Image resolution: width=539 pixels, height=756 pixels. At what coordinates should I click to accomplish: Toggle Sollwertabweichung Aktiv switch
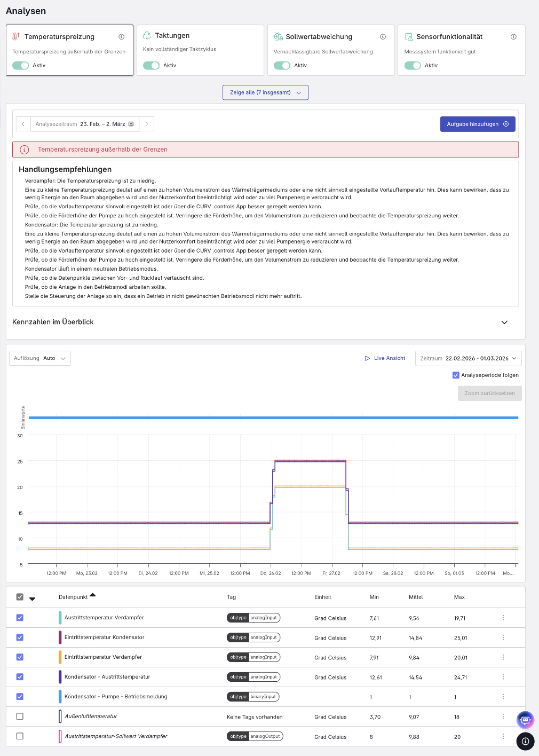coord(282,65)
